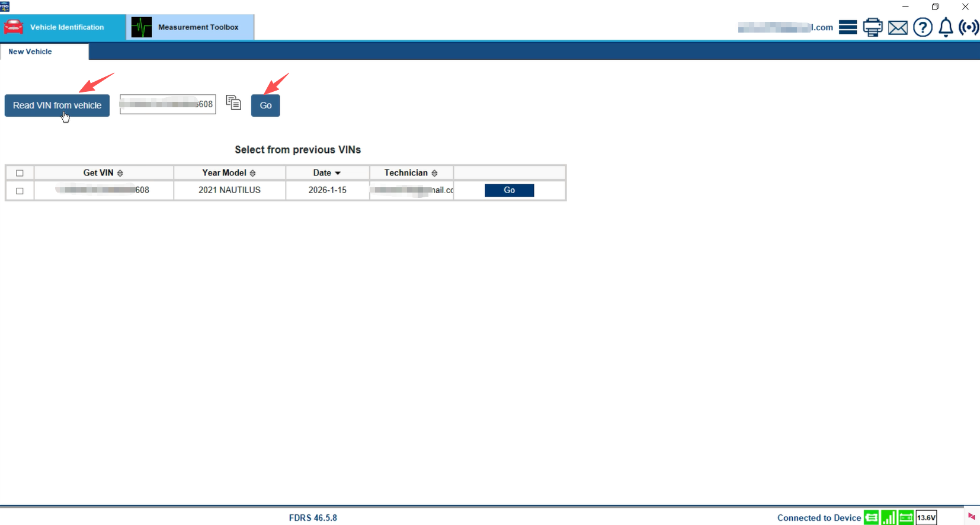Click the wireless broadcast signal icon
The height and width of the screenshot is (525, 980).
coord(969,27)
